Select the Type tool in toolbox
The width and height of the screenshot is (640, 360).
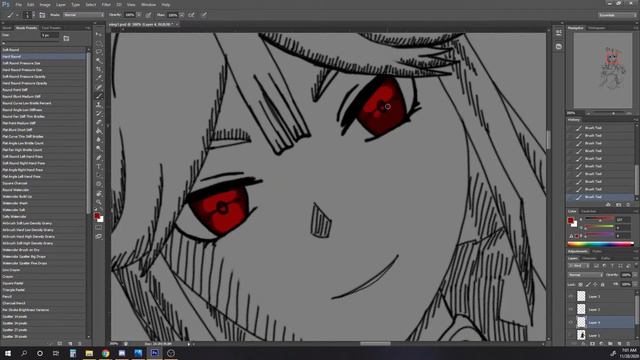[x=99, y=167]
